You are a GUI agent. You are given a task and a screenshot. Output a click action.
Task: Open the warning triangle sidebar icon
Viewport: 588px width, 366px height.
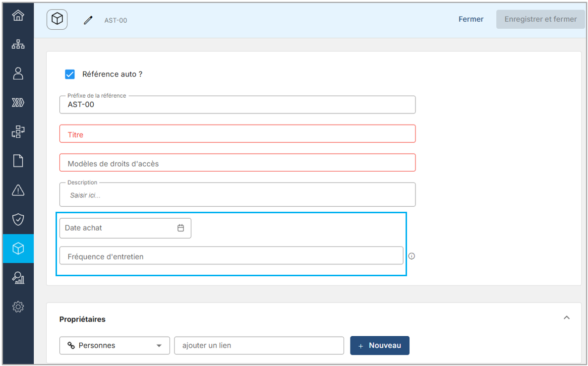[18, 190]
